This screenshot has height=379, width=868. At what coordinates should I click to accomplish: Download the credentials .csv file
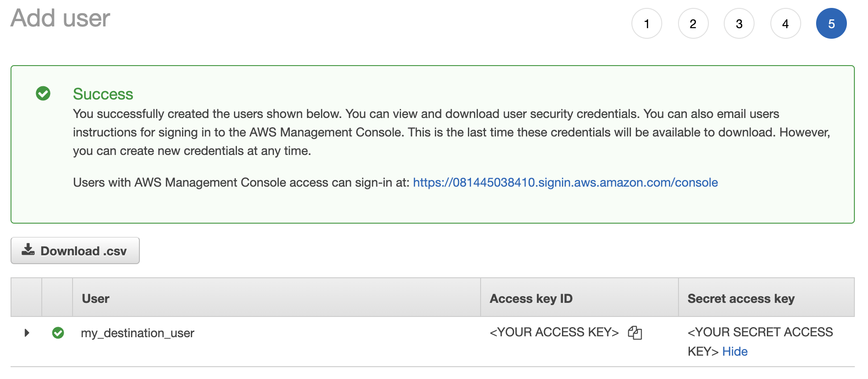[75, 250]
